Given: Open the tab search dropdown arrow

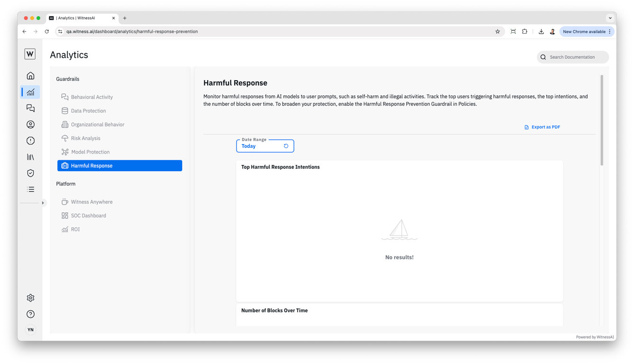Looking at the screenshot, I should click(x=610, y=18).
